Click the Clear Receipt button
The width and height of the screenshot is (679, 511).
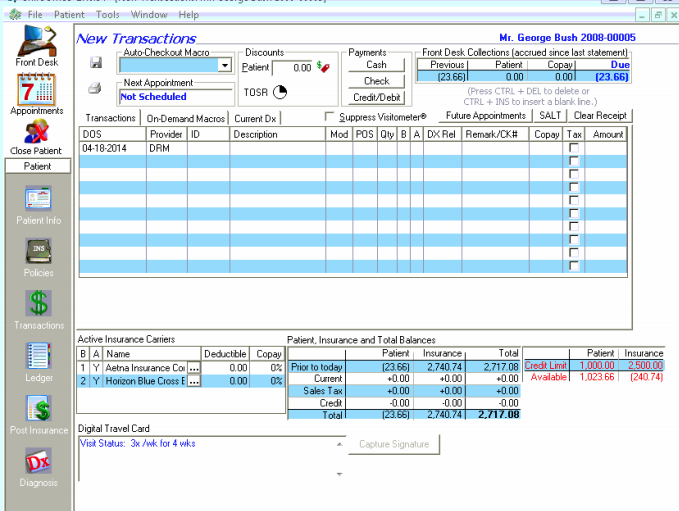tap(600, 116)
